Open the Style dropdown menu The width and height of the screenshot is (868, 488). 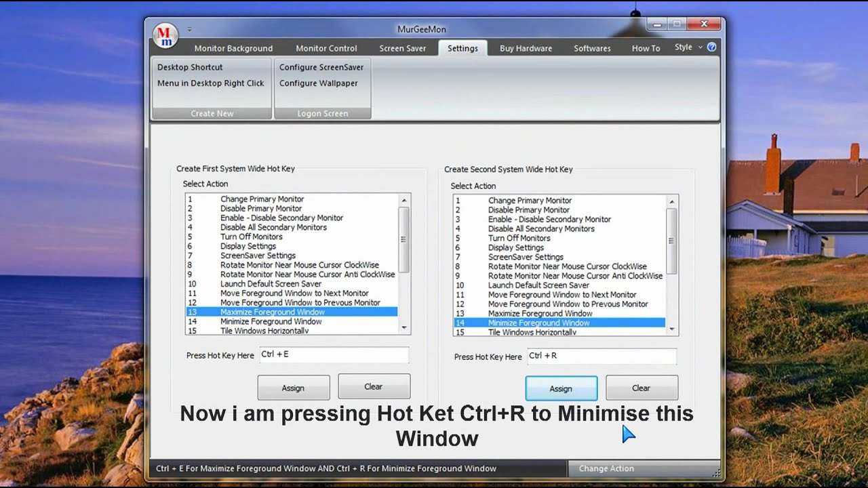[x=688, y=47]
